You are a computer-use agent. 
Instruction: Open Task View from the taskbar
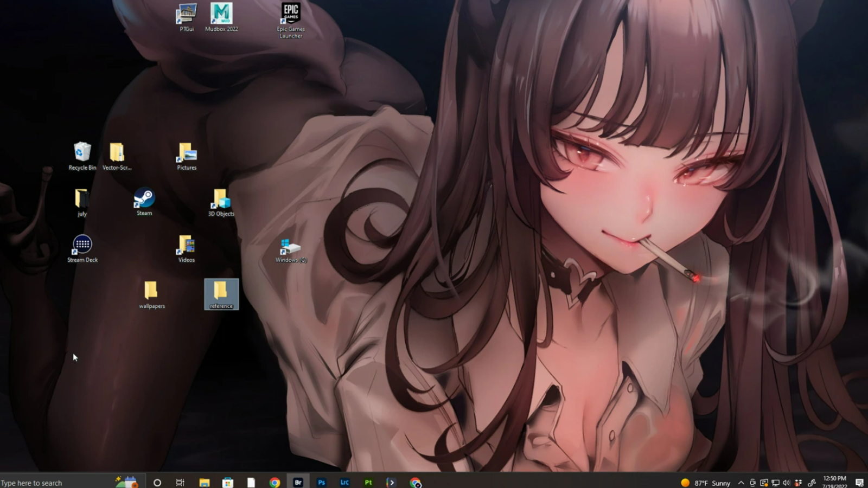(180, 483)
